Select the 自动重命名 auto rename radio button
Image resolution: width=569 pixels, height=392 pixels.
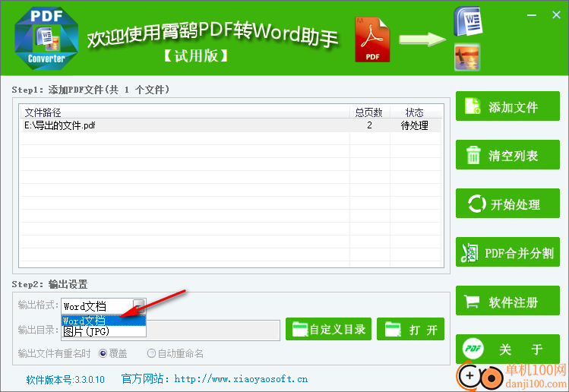[151, 353]
